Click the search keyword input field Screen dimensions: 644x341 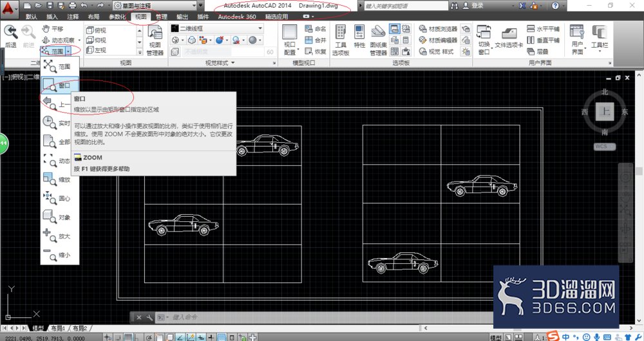pos(406,6)
